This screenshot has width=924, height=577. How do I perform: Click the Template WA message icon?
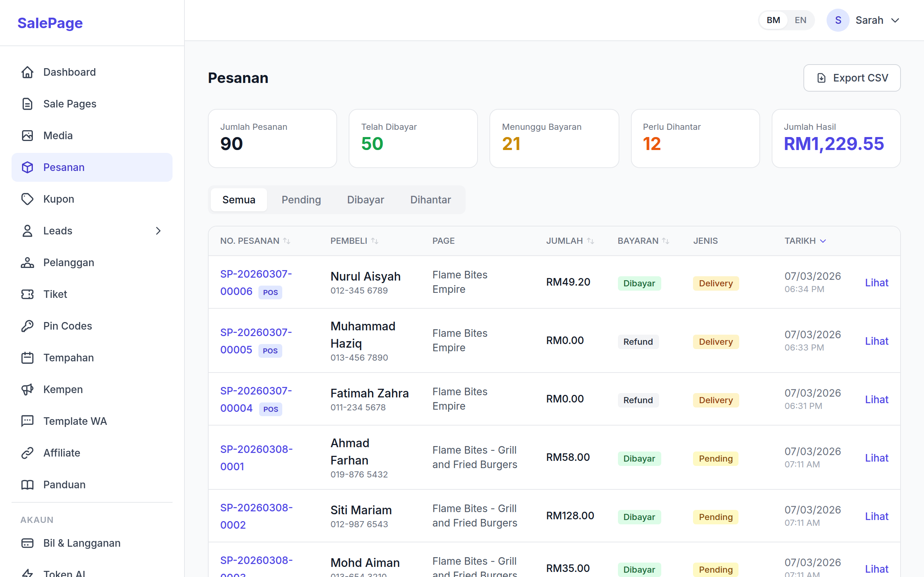pyautogui.click(x=27, y=421)
